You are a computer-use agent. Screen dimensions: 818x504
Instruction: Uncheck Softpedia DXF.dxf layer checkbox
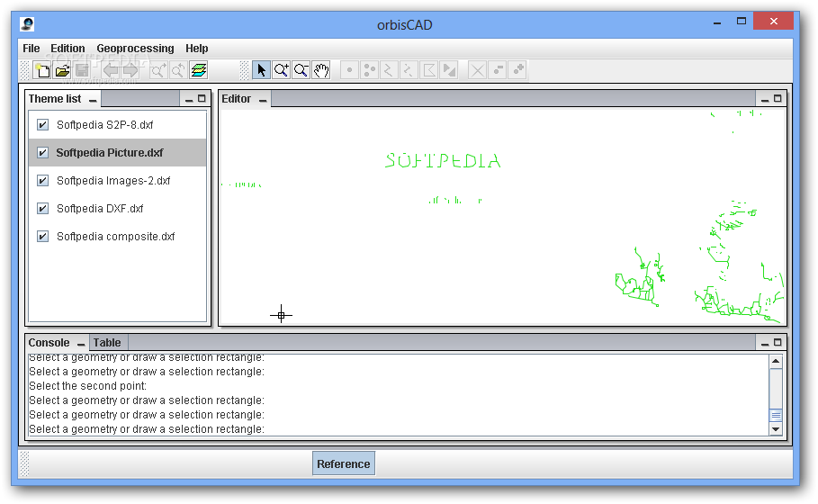pyautogui.click(x=43, y=208)
